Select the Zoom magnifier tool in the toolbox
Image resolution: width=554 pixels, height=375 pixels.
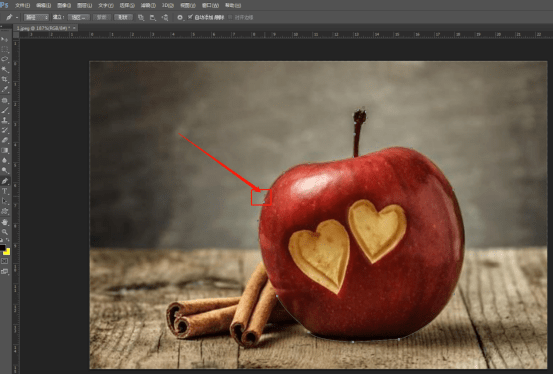point(5,232)
